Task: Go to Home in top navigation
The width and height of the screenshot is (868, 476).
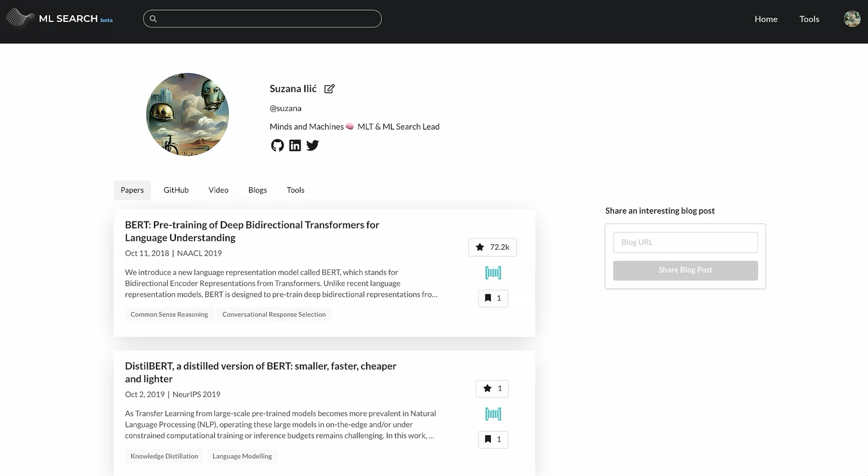Action: pos(766,19)
